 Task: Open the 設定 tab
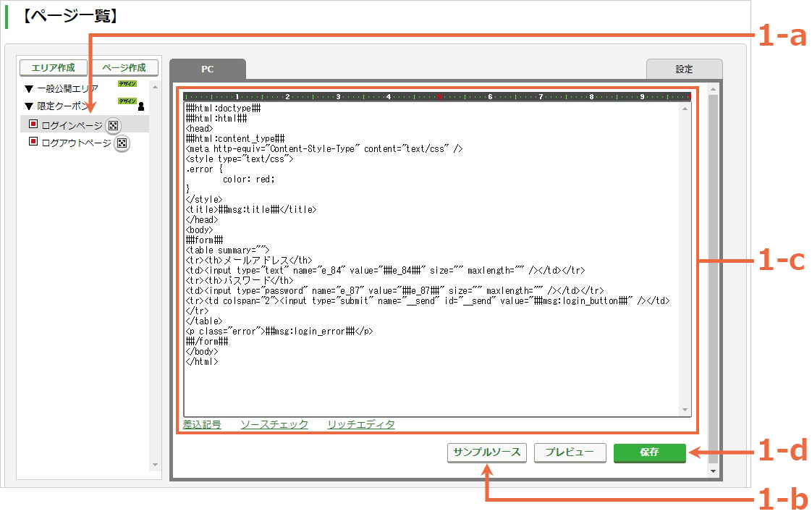[684, 69]
